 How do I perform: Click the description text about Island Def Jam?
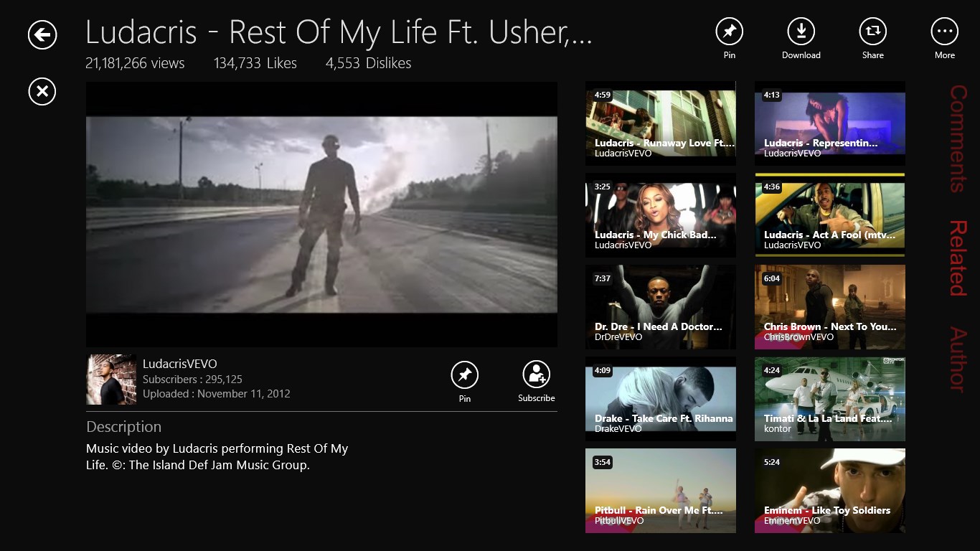[217, 457]
